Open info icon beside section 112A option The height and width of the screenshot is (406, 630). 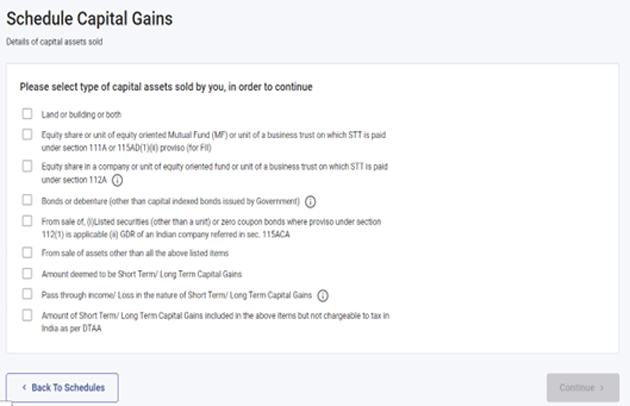[117, 180]
